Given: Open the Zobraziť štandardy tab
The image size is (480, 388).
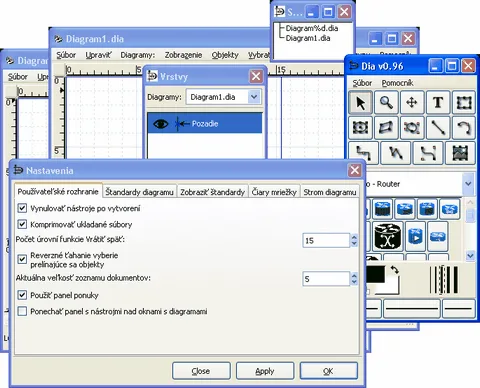Looking at the screenshot, I should tap(213, 192).
